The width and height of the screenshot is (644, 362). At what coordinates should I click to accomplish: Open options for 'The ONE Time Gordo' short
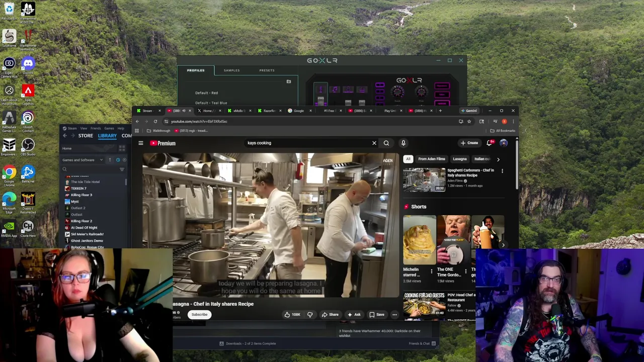pyautogui.click(x=465, y=271)
